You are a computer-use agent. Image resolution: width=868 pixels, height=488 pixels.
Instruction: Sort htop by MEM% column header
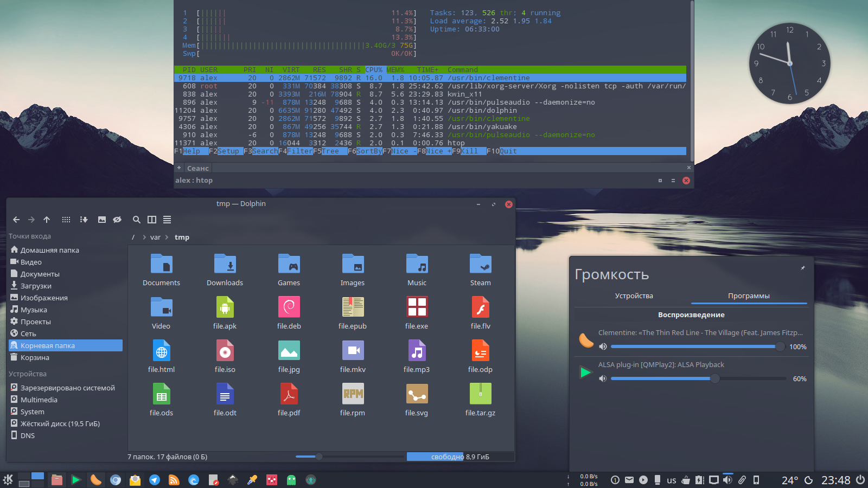click(x=395, y=70)
